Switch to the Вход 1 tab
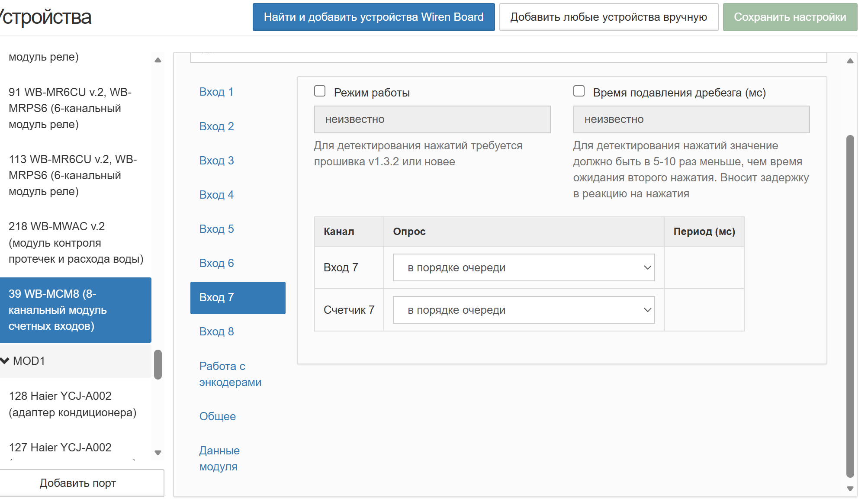This screenshot has width=868, height=502. pos(216,92)
